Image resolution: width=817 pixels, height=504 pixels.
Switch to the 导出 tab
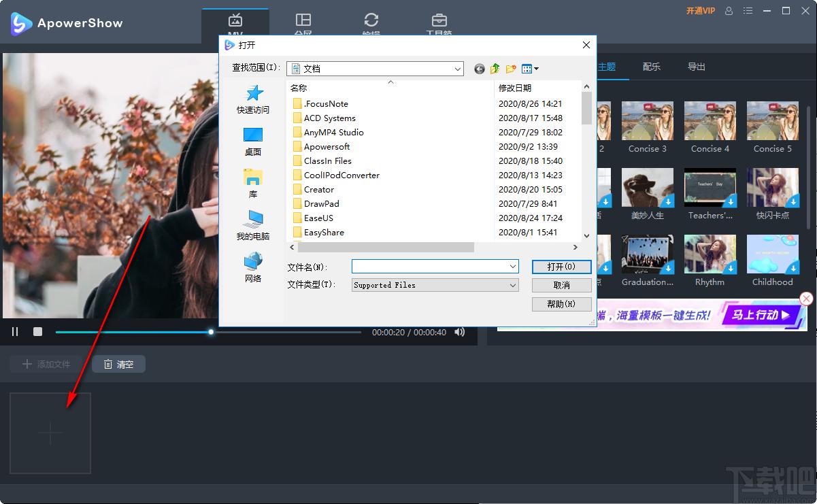coord(697,67)
